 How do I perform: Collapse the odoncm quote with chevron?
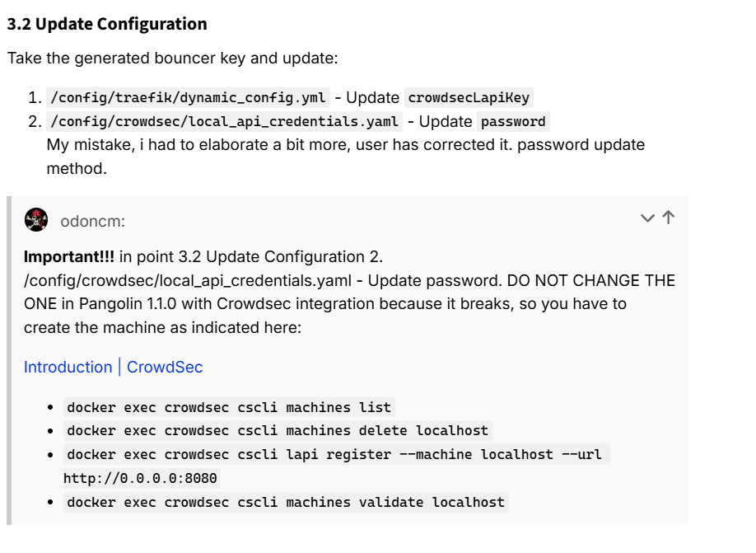coord(647,218)
